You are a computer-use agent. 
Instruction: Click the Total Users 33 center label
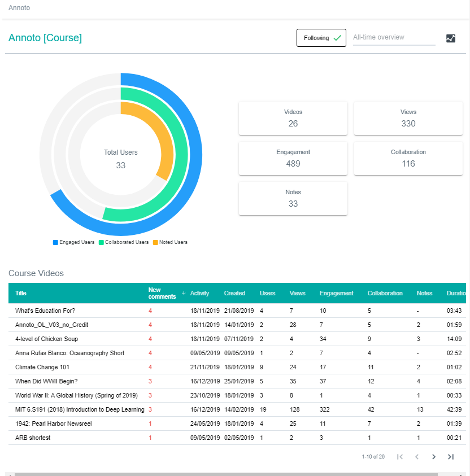point(120,159)
